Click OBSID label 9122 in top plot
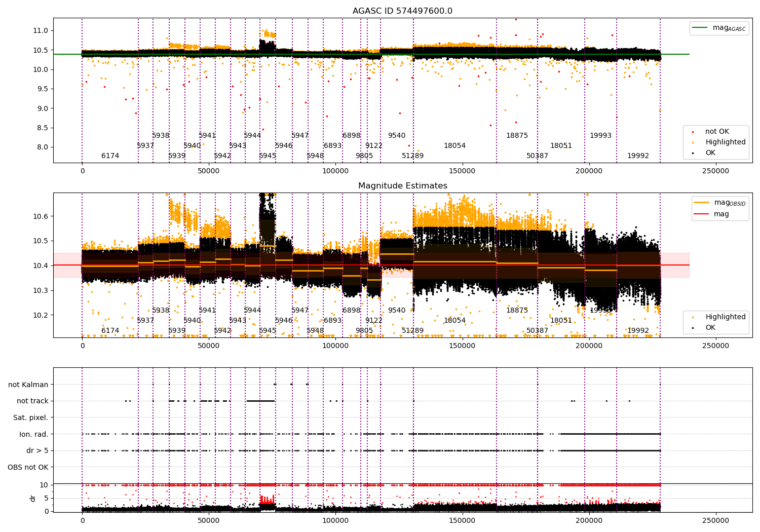Screen dimensions: 760x532 pos(374,145)
